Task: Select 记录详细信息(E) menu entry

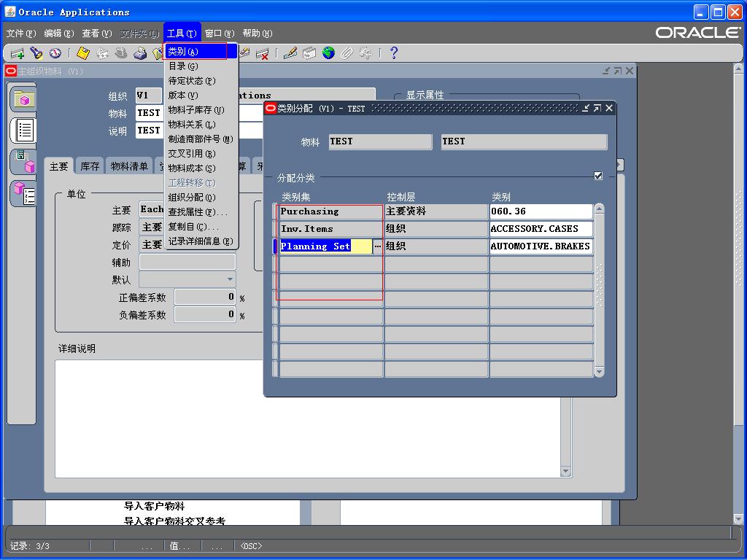Action: pyautogui.click(x=201, y=241)
